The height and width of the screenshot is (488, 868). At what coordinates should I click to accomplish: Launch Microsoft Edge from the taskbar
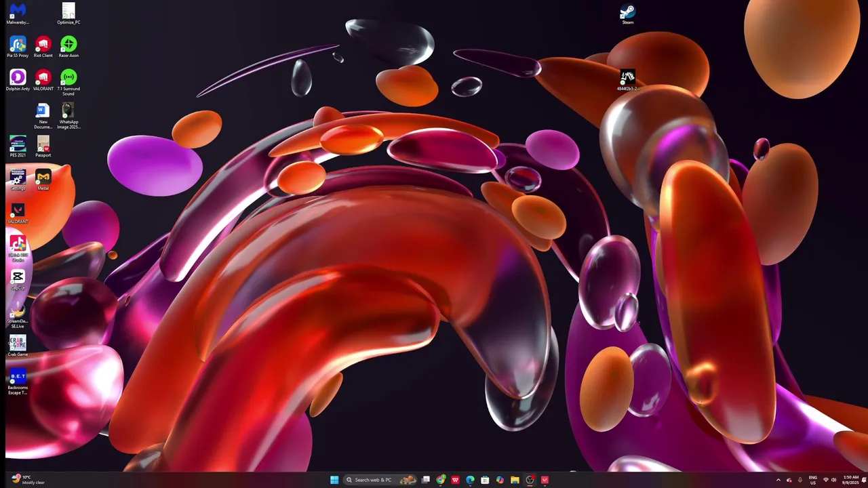coord(470,480)
